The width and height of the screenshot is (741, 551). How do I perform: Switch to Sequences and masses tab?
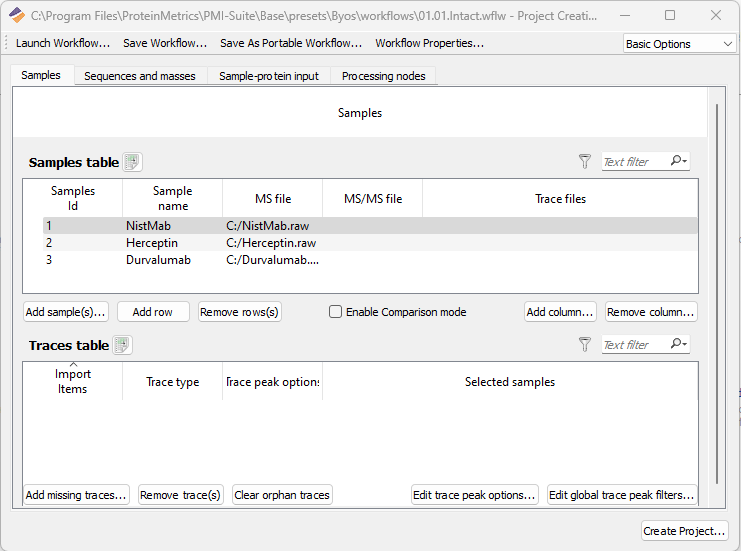[x=140, y=76]
